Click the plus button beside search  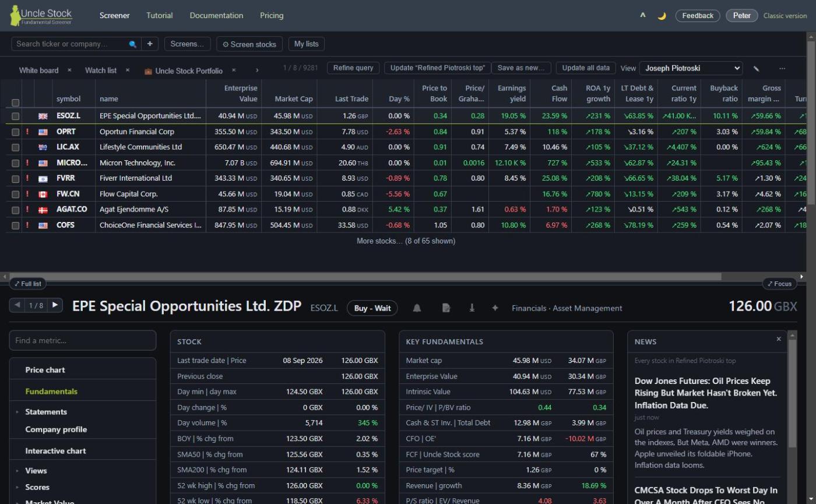click(x=150, y=44)
